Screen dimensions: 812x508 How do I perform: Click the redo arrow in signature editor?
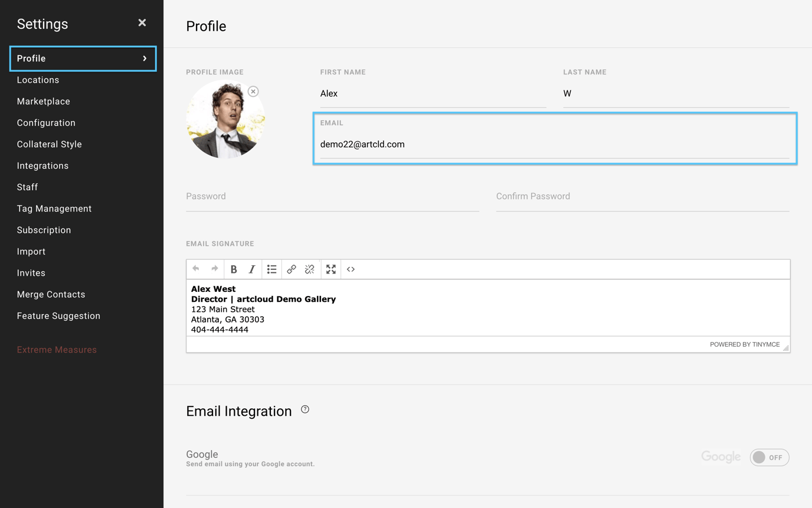tap(215, 269)
